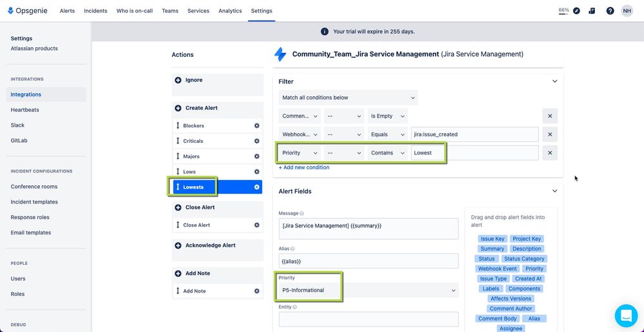Image resolution: width=644 pixels, height=332 pixels.
Task: Click plus icon beside Acknowledge Alert
Action: [x=178, y=245]
